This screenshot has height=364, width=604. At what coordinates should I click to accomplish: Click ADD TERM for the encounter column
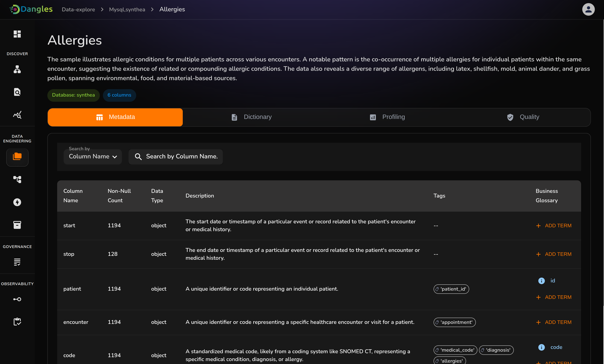point(554,322)
